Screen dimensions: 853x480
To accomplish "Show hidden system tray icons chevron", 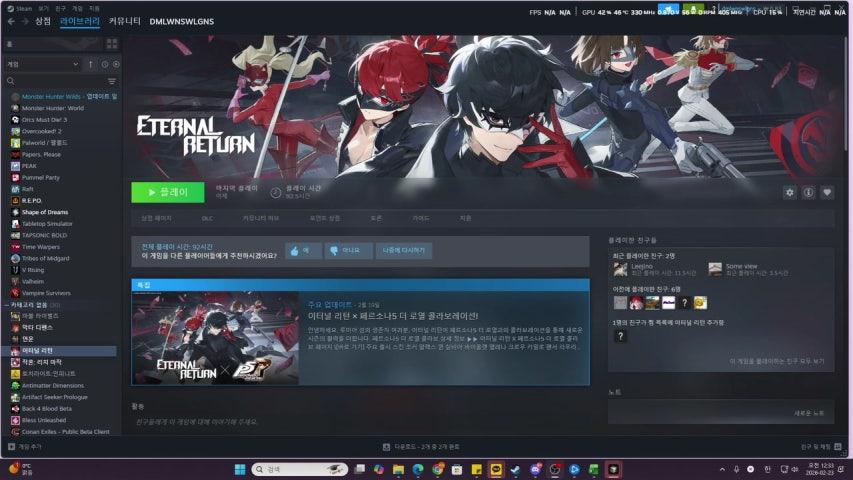I will click(x=722, y=469).
